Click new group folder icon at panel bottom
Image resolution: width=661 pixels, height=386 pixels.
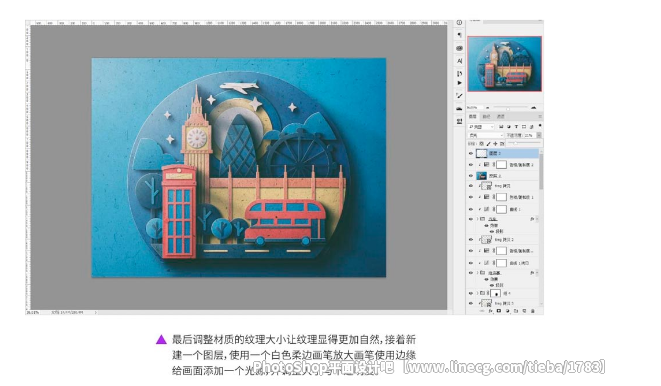516,311
